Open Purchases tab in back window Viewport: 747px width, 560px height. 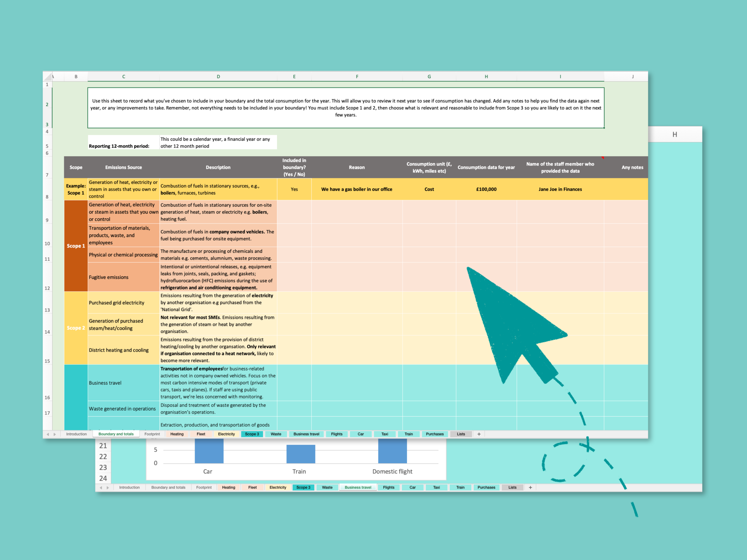(486, 487)
